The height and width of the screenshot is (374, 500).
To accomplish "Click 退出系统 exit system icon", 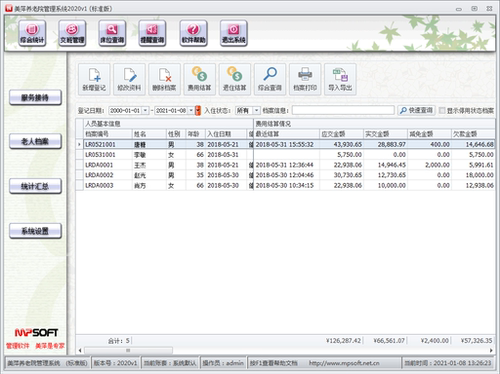I will click(x=233, y=33).
